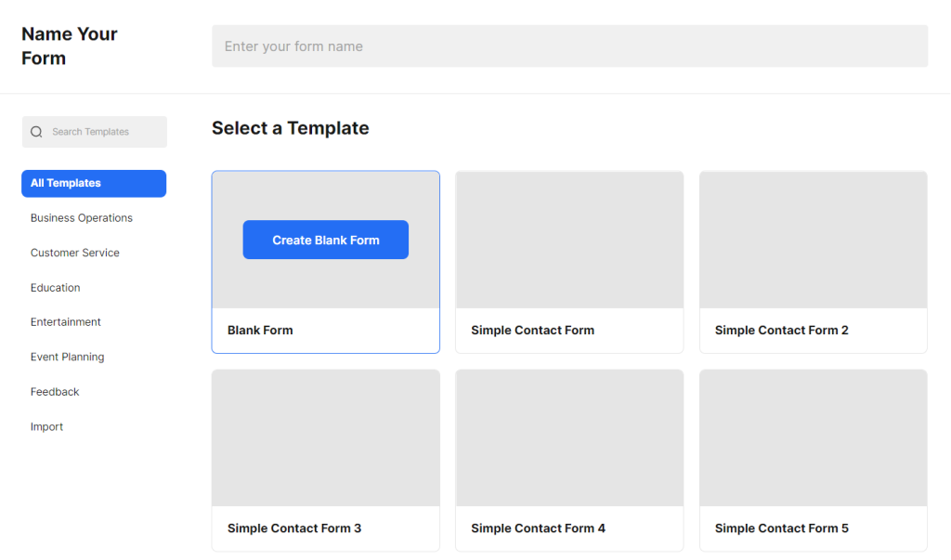Click the form name input field
The height and width of the screenshot is (560, 951).
click(569, 46)
